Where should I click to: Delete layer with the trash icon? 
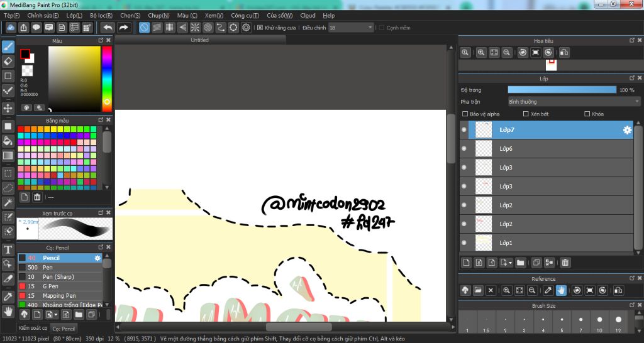[565, 263]
